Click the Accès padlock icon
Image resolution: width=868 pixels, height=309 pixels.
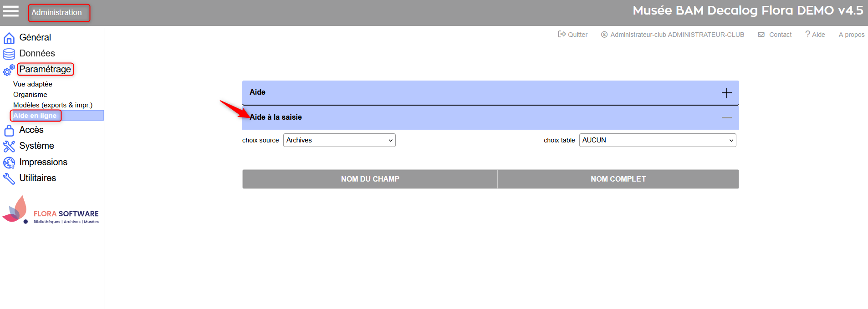coord(9,131)
